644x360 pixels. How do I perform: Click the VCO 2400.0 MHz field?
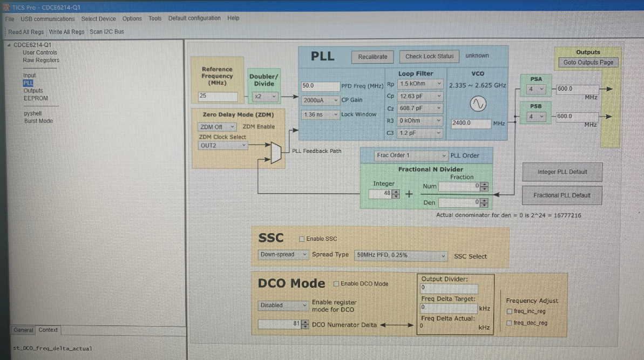471,124
